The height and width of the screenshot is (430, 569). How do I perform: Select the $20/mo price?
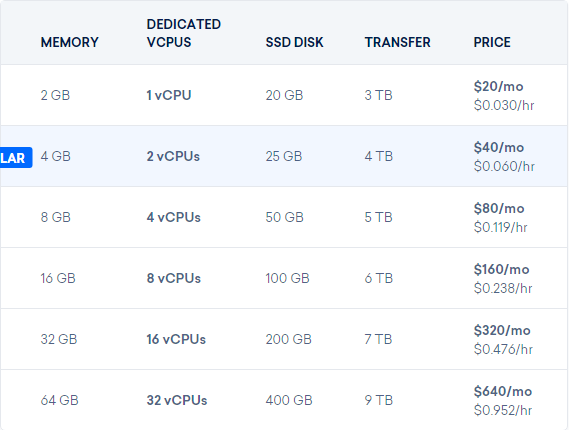(x=498, y=86)
